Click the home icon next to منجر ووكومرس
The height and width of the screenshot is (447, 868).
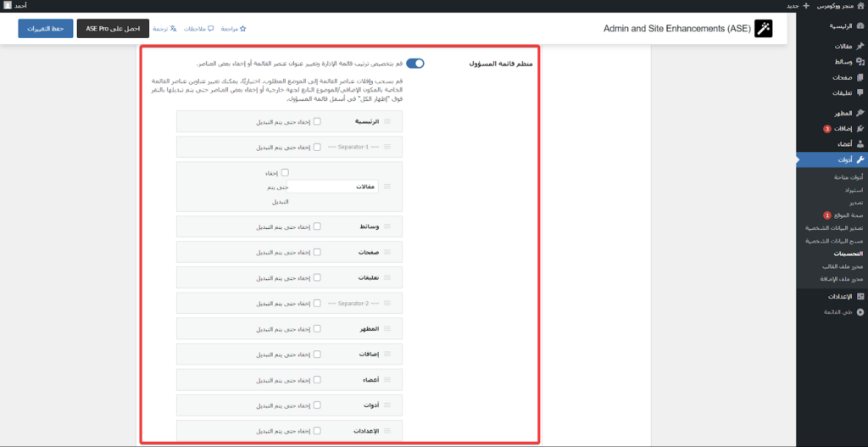click(860, 6)
